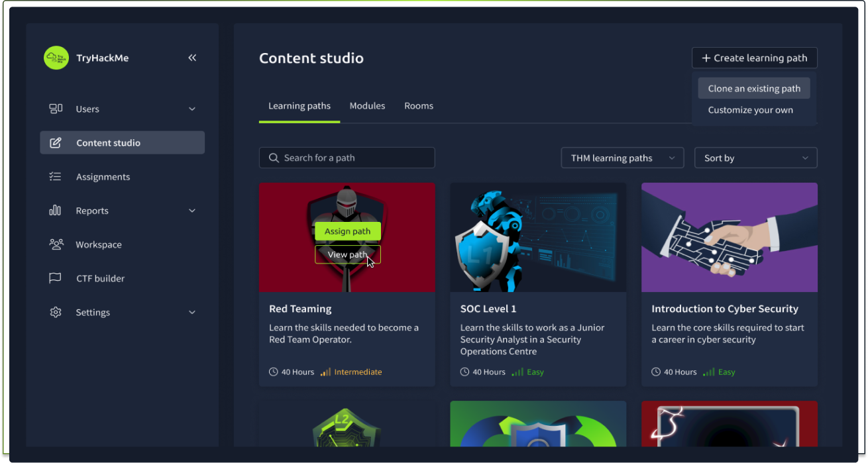868x463 pixels.
Task: Click the search magnifier icon
Action: point(274,158)
